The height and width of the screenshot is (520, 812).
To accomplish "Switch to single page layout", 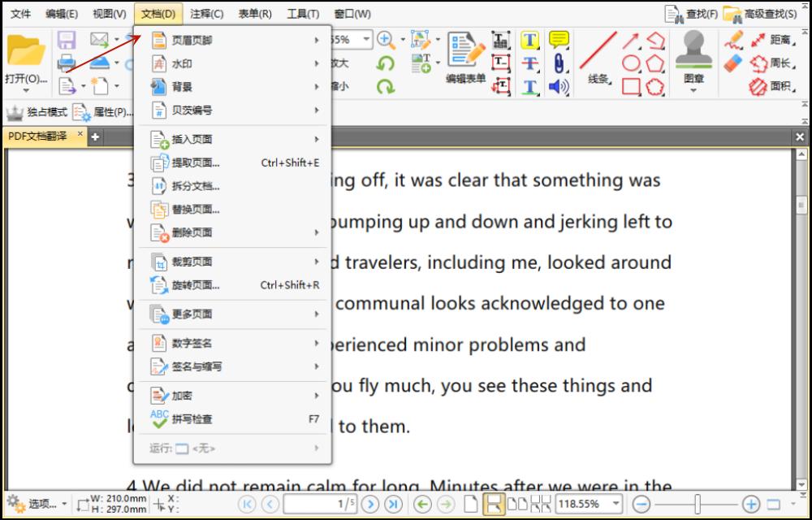I will 470,504.
